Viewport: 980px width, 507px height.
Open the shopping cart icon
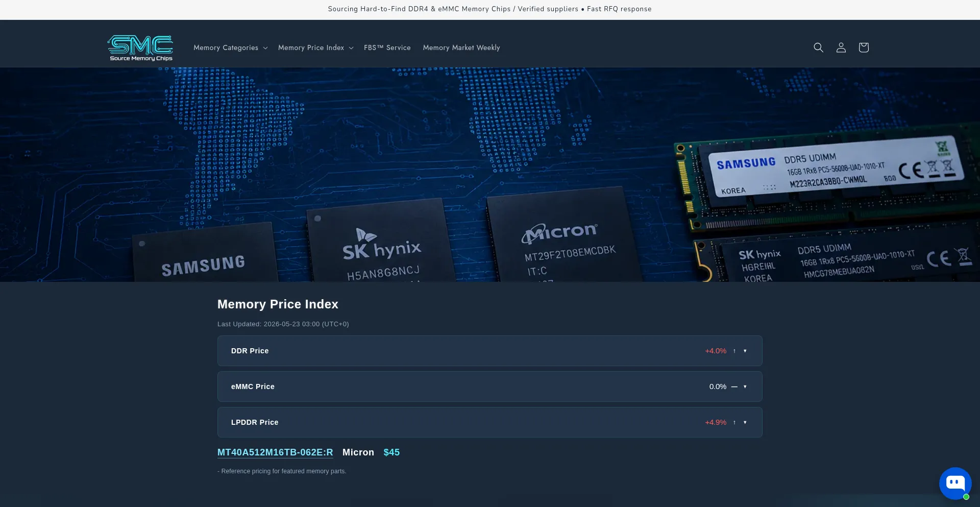863,47
